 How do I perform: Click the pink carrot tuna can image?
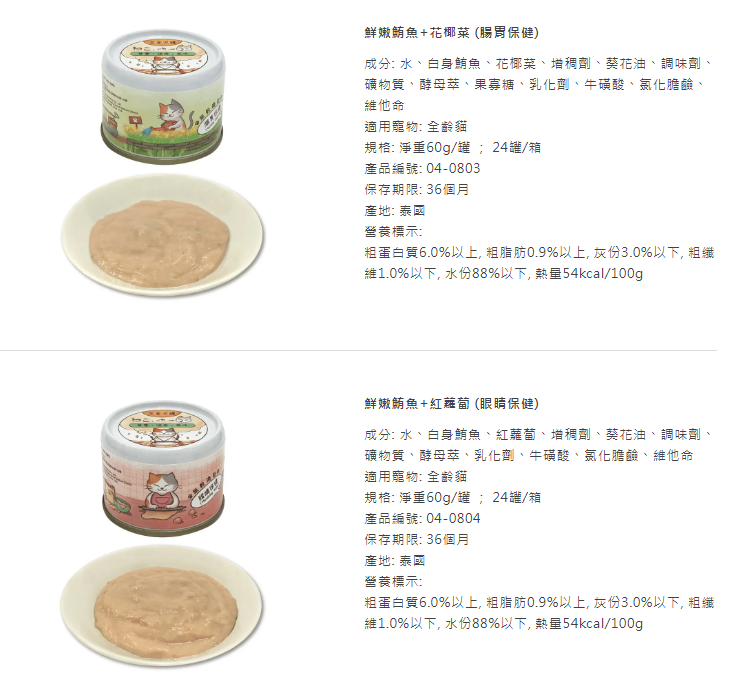coord(163,468)
